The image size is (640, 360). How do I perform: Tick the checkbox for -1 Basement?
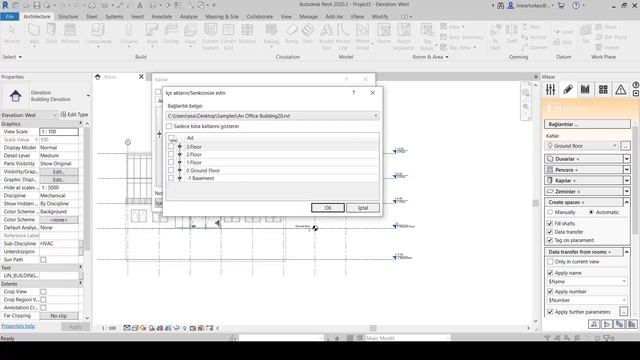pyautogui.click(x=171, y=178)
